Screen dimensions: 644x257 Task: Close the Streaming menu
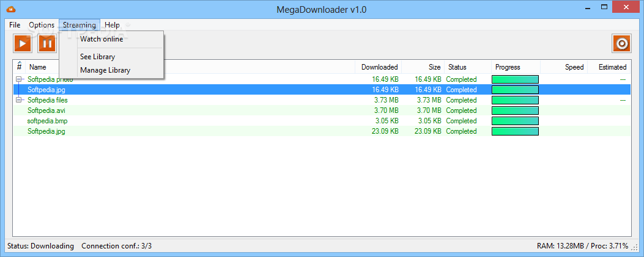(x=80, y=25)
